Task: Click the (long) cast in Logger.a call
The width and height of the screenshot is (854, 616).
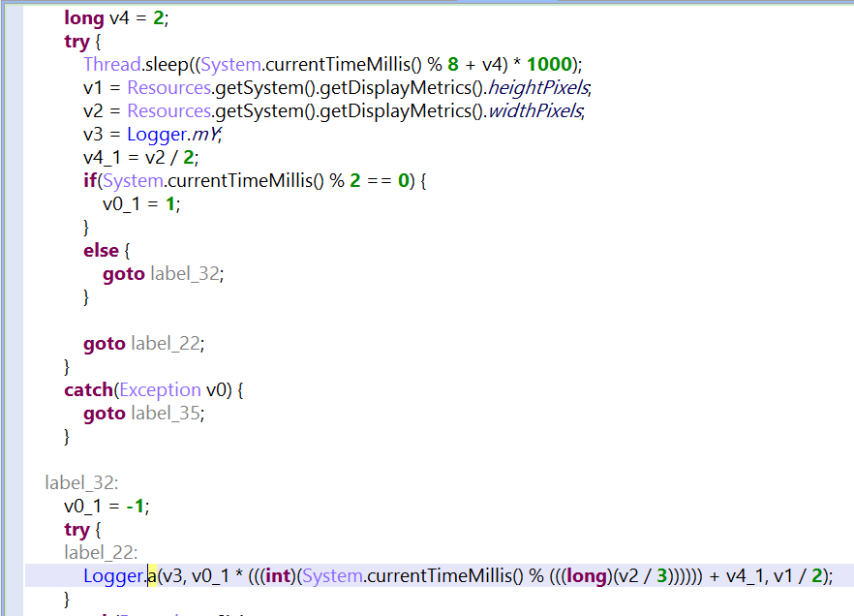Action: pyautogui.click(x=586, y=575)
